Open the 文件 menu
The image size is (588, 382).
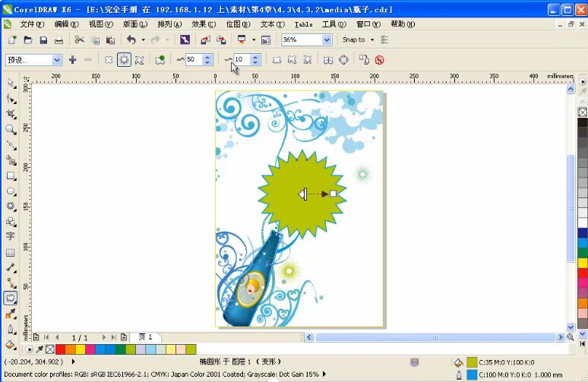click(x=32, y=24)
